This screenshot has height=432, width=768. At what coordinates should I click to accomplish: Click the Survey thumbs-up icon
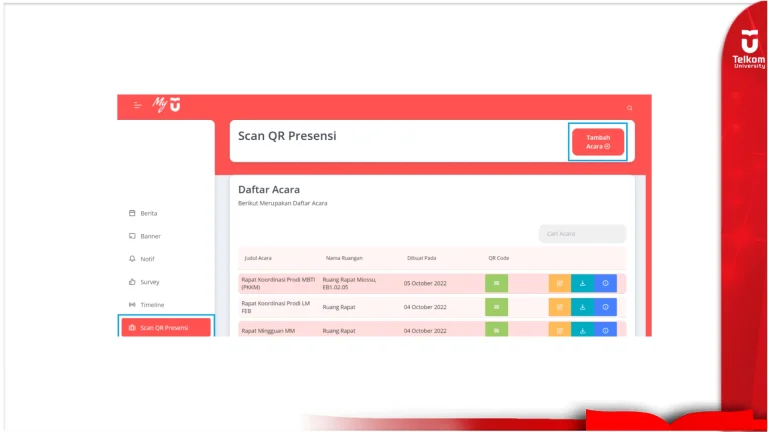(132, 282)
